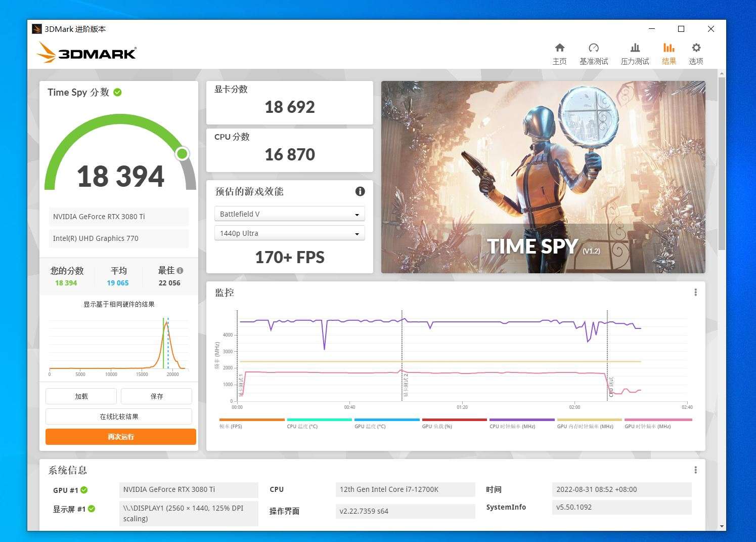This screenshot has height=542, width=756.
Task: Click the score distribution chart
Action: coord(119,347)
